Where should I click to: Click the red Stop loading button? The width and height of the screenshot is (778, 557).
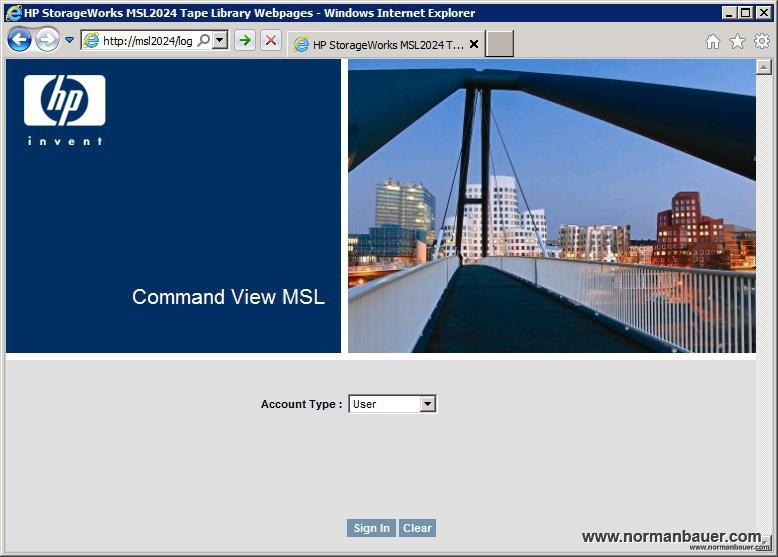[270, 41]
